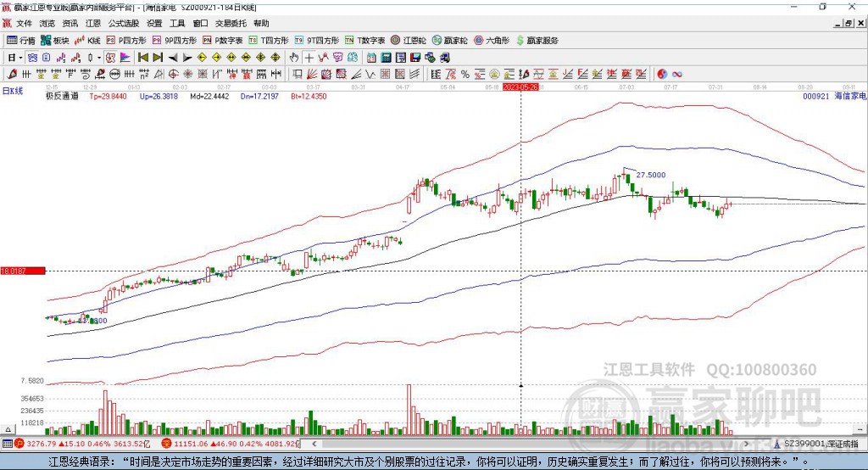Viewport: 868px width, 470px height.
Task: Click the black left arrow icon
Action: 173,58
